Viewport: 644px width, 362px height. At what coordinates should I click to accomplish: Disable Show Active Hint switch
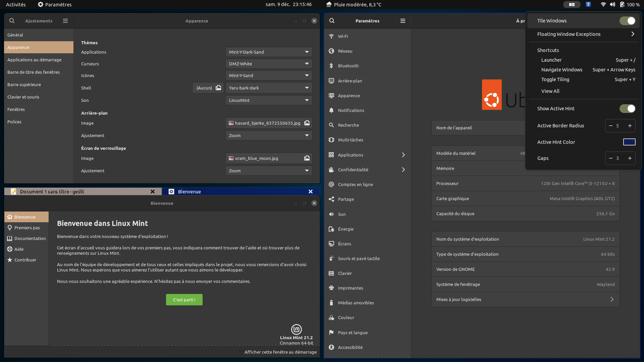[x=627, y=109]
